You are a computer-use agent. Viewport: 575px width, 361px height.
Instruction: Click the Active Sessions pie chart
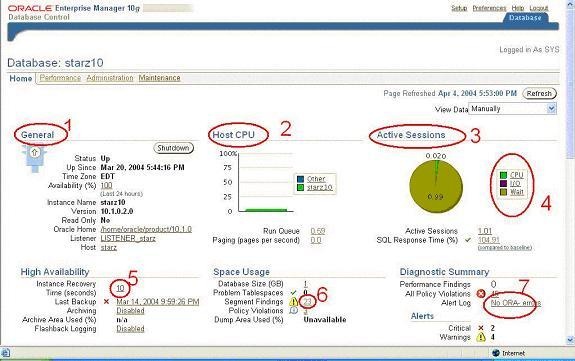(x=436, y=186)
